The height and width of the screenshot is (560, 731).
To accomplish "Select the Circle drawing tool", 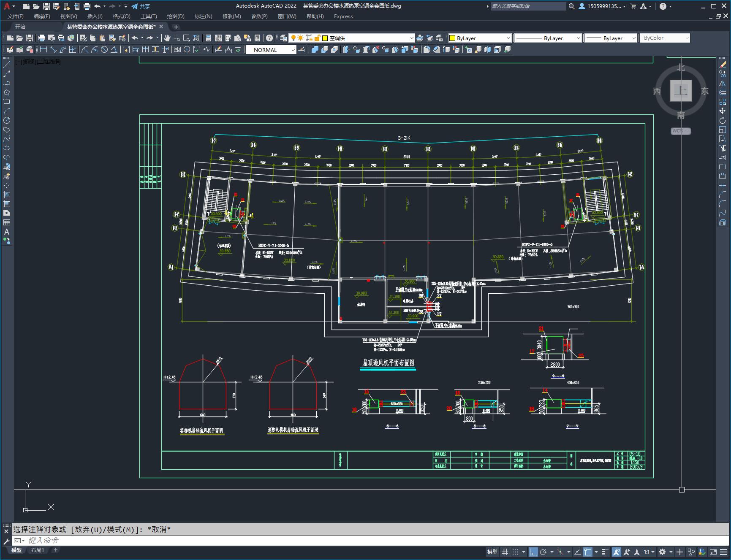I will (x=7, y=120).
